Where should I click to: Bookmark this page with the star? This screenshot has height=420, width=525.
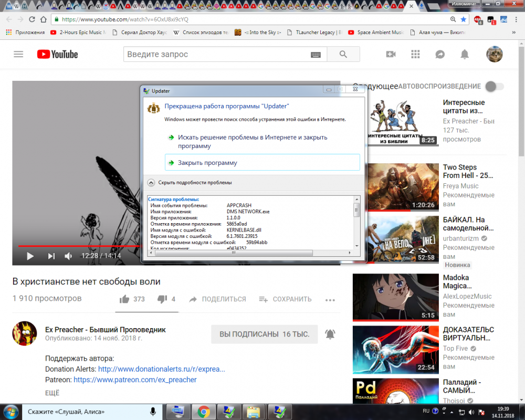(x=464, y=19)
